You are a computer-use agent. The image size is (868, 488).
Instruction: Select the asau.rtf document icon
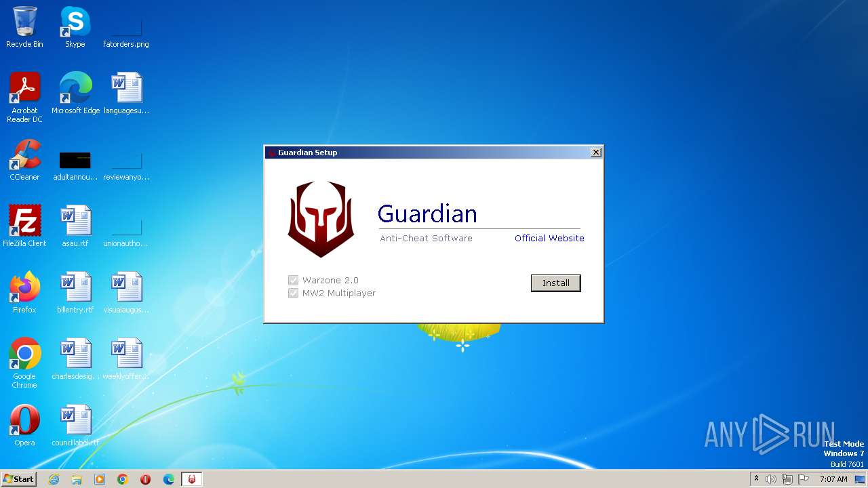pyautogui.click(x=75, y=226)
